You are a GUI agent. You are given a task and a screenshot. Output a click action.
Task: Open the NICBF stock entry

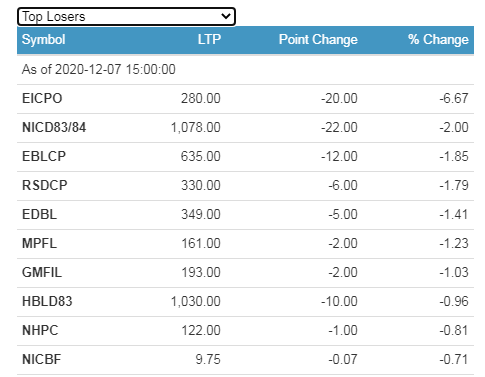click(42, 359)
